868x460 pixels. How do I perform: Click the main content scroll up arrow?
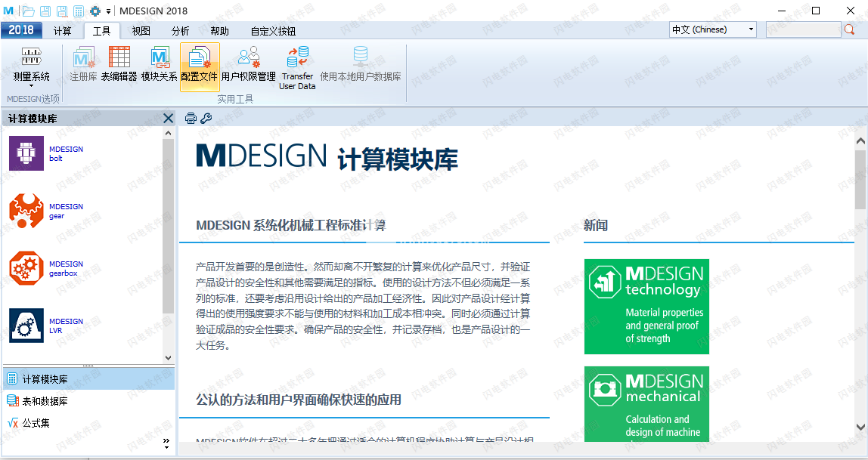pos(860,141)
